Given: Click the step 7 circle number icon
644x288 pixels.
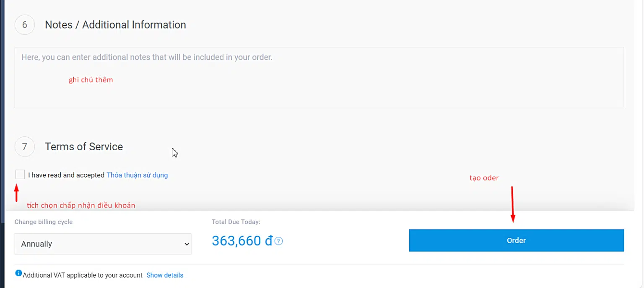Looking at the screenshot, I should click(25, 147).
